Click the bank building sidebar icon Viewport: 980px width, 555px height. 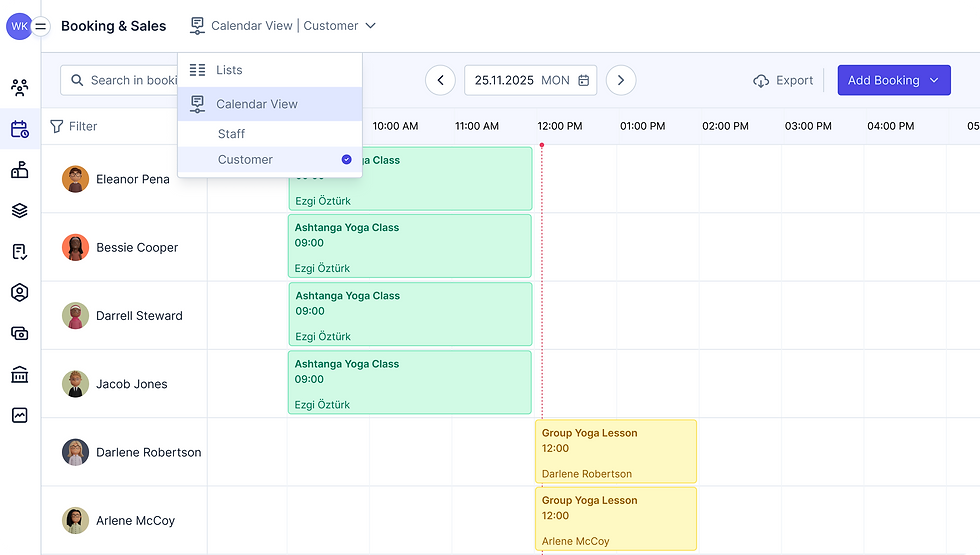(20, 375)
